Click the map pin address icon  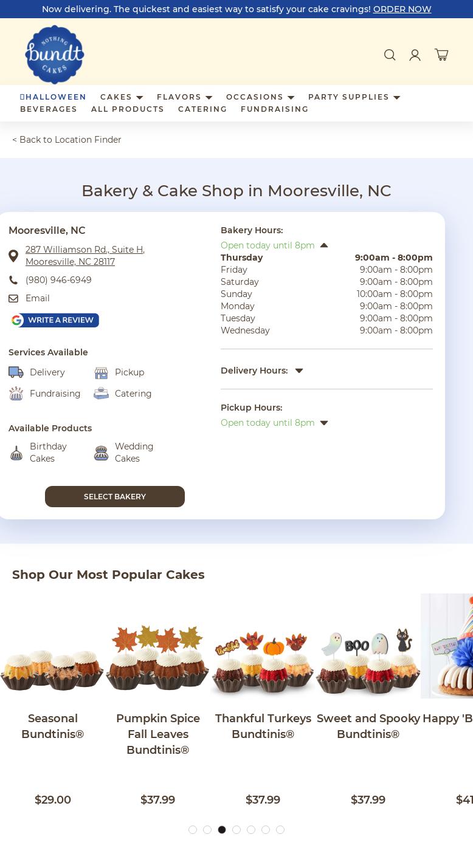(x=13, y=256)
